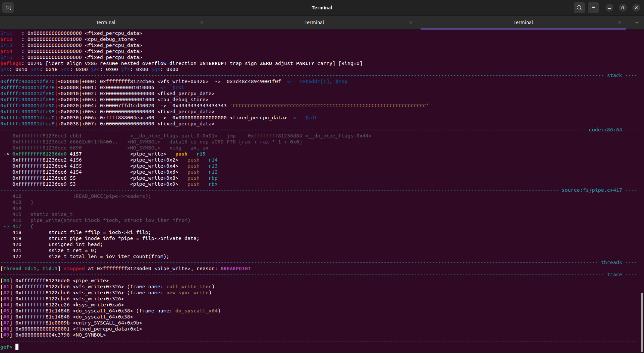
Task: Click the gef> prompt input area
Action: point(17,347)
